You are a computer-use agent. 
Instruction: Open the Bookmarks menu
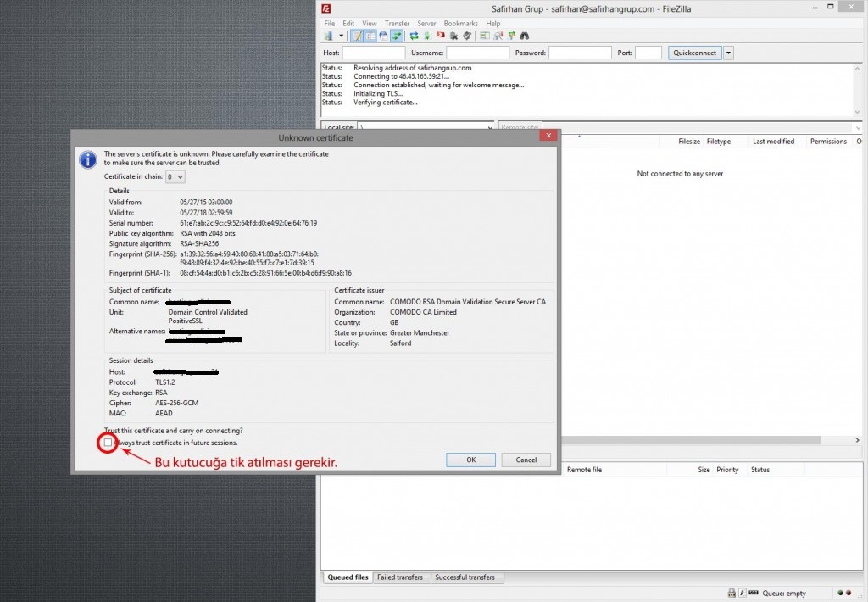pyautogui.click(x=460, y=23)
